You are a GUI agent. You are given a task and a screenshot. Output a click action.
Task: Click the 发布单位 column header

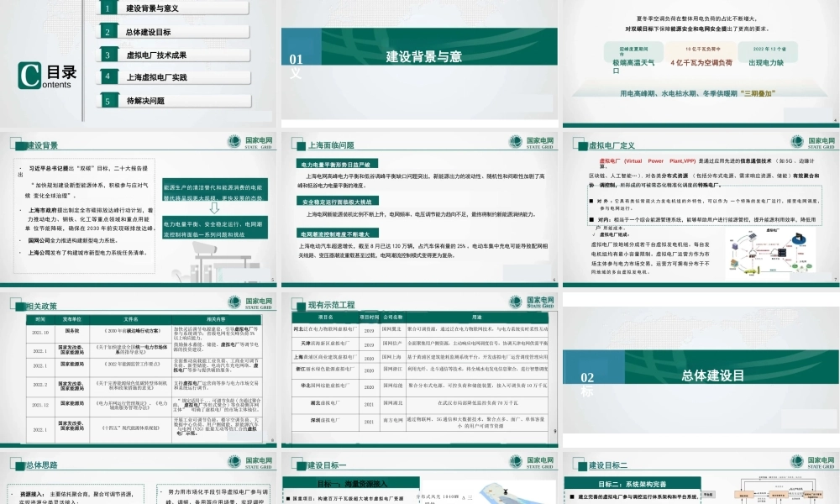point(71,319)
